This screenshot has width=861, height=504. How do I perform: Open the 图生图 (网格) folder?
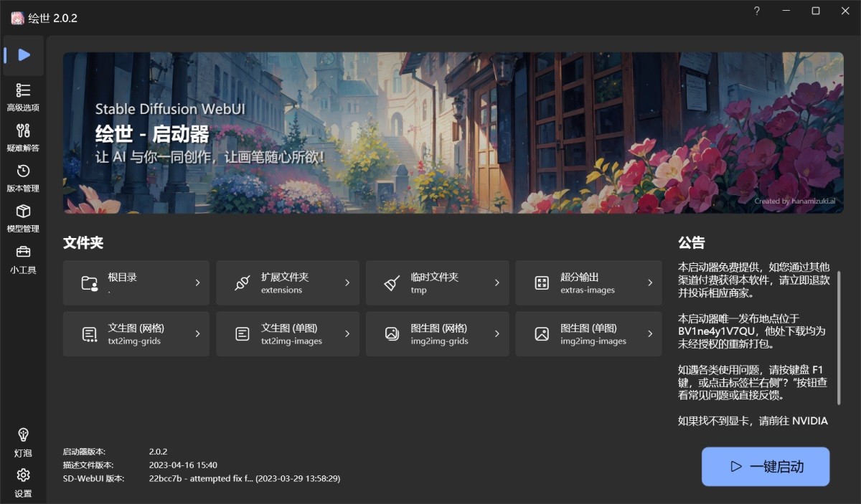coord(438,333)
